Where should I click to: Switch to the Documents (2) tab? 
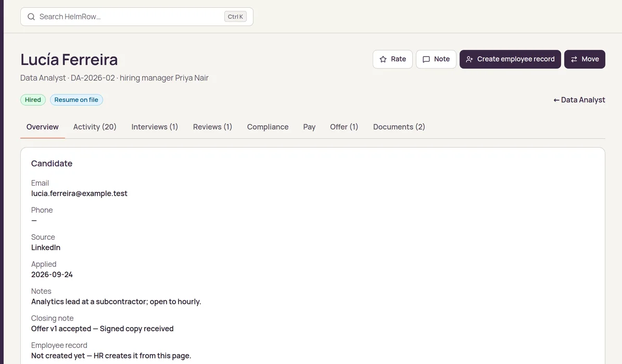tap(399, 127)
